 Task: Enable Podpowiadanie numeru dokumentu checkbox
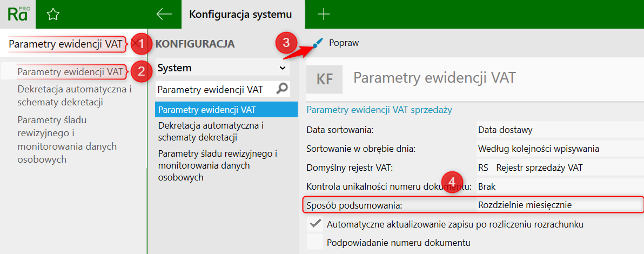pos(316,243)
